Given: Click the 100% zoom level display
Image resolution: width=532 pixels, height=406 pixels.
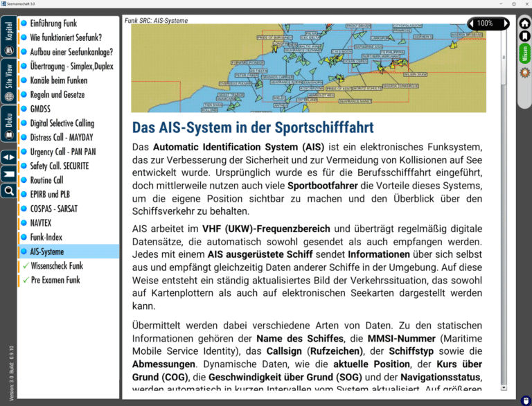Looking at the screenshot, I should (x=485, y=24).
